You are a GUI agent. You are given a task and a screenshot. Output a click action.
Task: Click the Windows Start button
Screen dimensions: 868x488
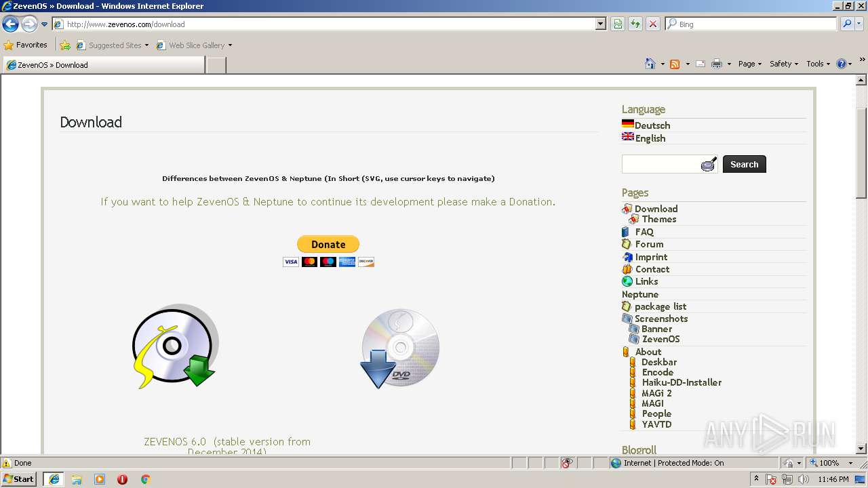click(x=19, y=479)
